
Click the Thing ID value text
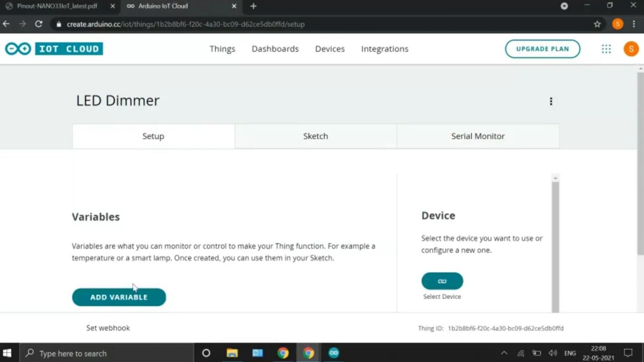click(x=506, y=328)
